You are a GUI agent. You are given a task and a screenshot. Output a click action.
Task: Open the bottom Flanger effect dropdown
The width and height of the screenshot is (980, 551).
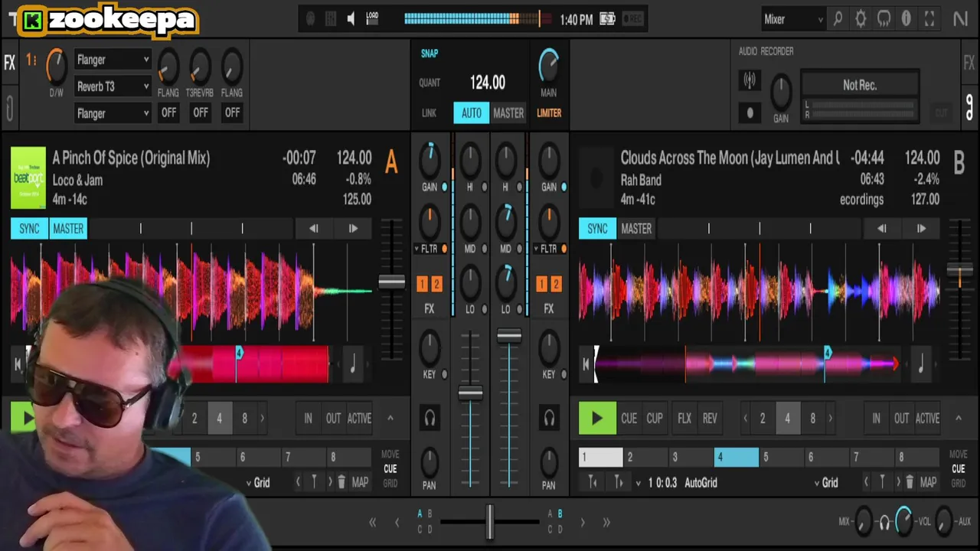tap(113, 113)
